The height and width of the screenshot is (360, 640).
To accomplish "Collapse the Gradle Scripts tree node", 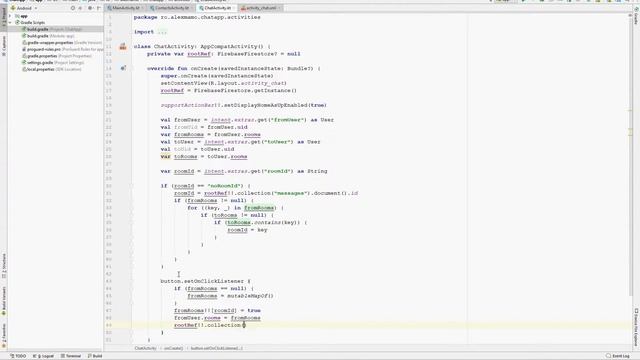I will coord(11,22).
